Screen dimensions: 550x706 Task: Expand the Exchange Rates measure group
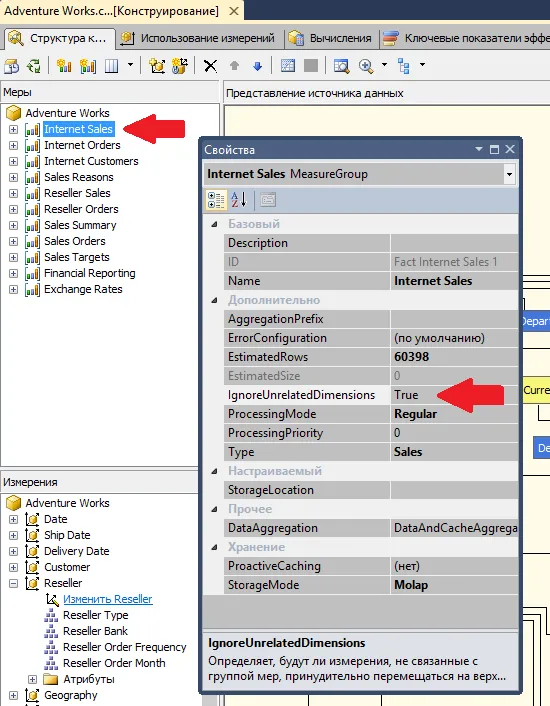tap(14, 290)
